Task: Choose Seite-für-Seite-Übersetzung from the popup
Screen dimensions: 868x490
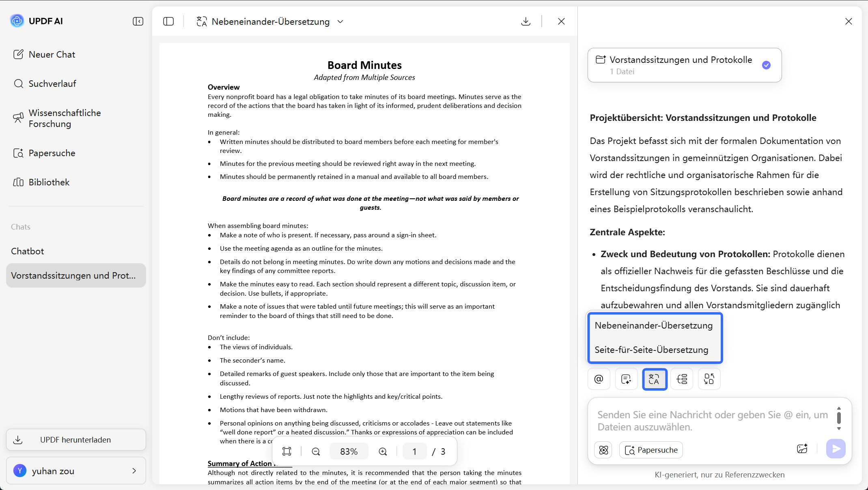Action: click(x=652, y=350)
